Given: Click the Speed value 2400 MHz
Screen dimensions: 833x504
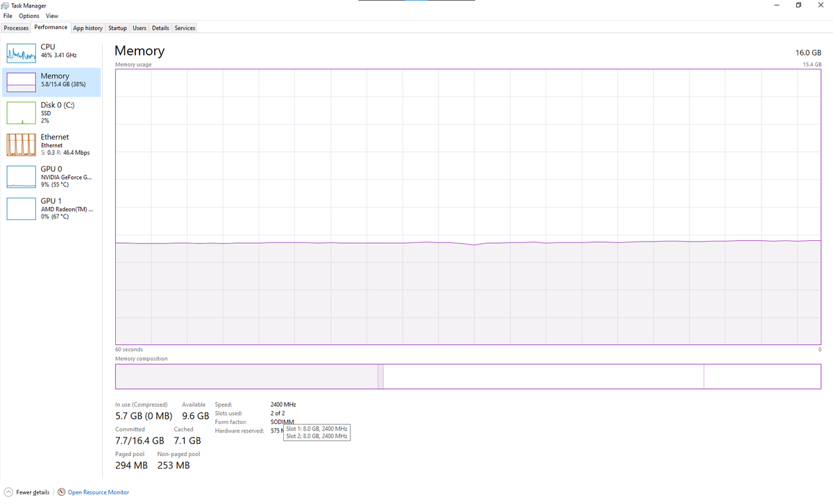Looking at the screenshot, I should (283, 404).
